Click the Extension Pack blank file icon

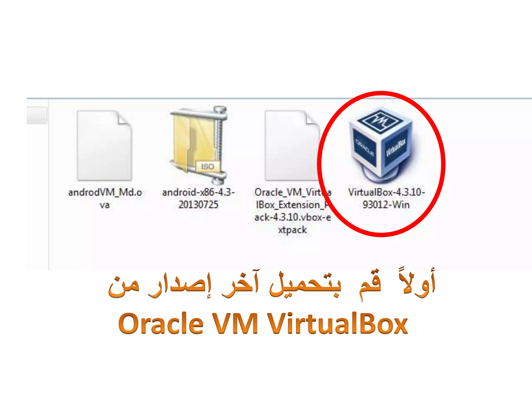click(x=292, y=145)
